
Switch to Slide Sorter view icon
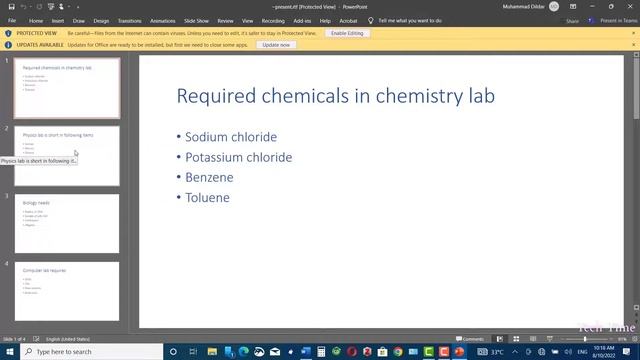point(516,339)
